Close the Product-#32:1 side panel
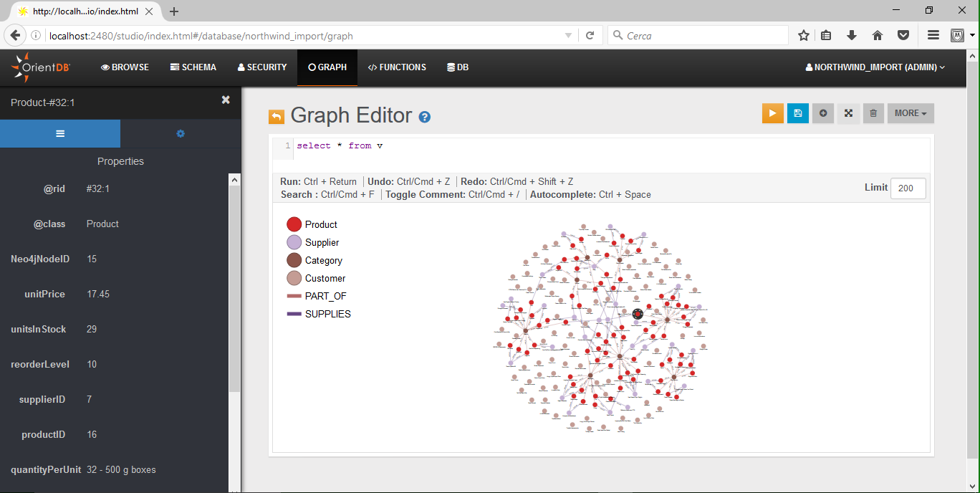Viewport: 980px width, 493px height. (x=226, y=100)
